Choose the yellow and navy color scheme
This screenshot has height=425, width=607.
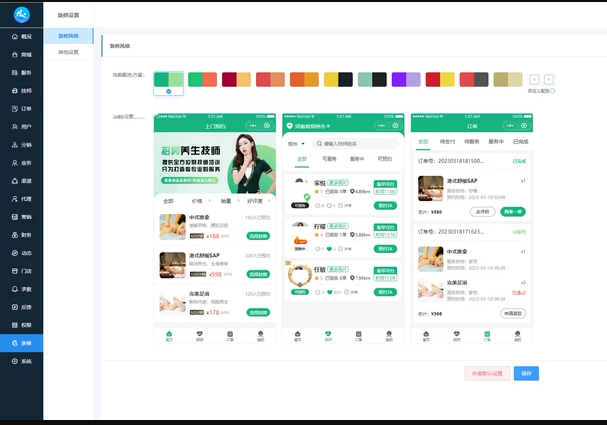(x=338, y=79)
